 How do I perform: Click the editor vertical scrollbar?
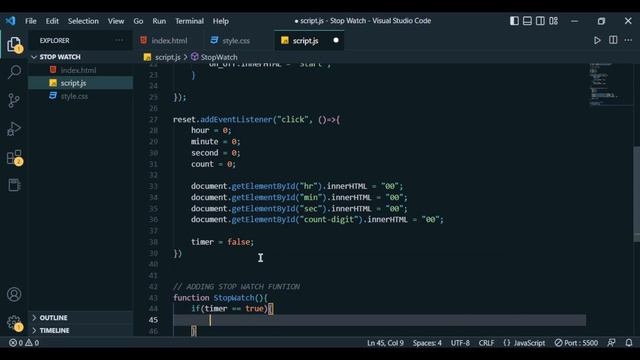(x=637, y=194)
